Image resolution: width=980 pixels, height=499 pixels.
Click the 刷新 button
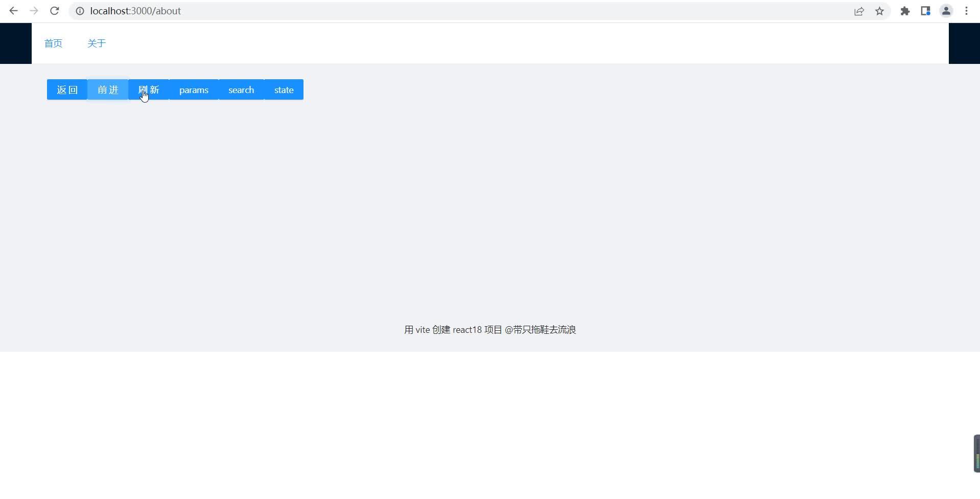149,89
